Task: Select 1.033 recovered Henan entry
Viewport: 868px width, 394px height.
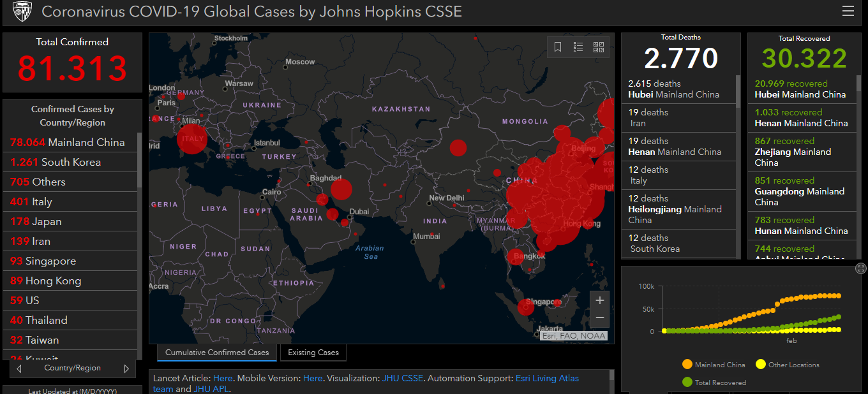Action: (x=802, y=118)
